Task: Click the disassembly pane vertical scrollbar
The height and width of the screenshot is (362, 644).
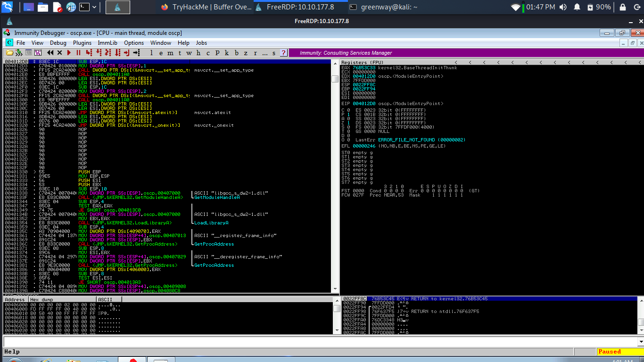Action: (x=335, y=174)
